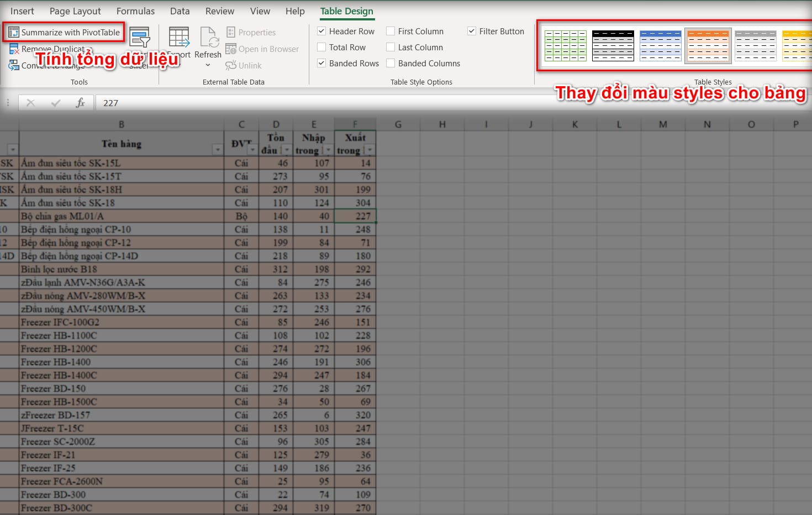Enable the Banded Columns checkbox

pyautogui.click(x=391, y=64)
